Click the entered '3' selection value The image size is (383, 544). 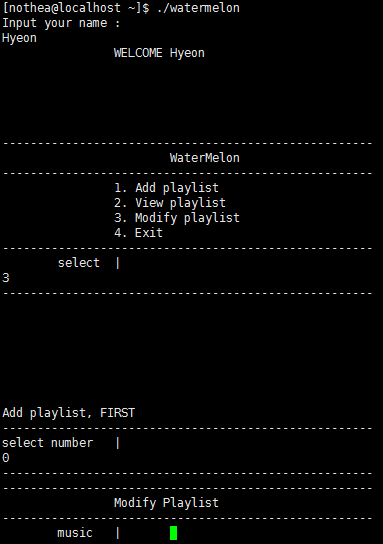(6, 278)
